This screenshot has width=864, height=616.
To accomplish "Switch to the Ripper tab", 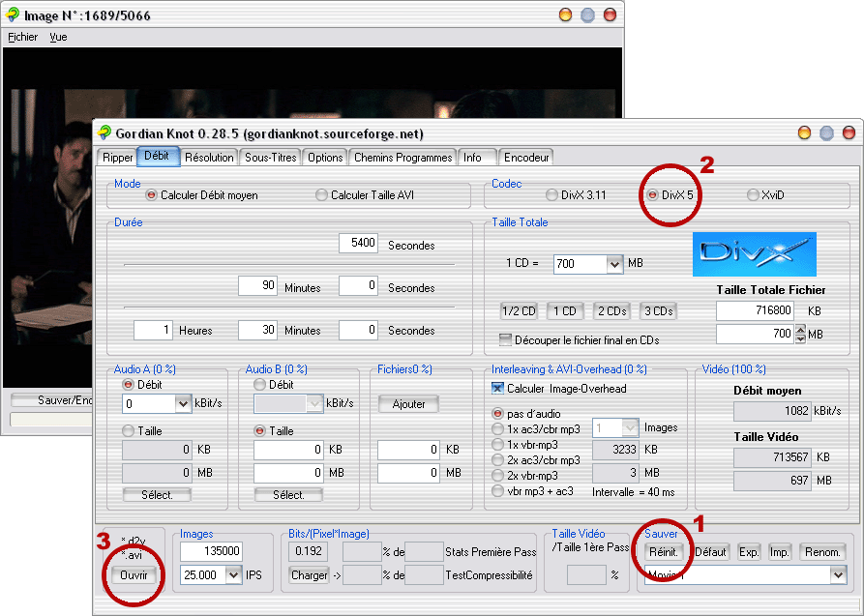I will [x=117, y=158].
